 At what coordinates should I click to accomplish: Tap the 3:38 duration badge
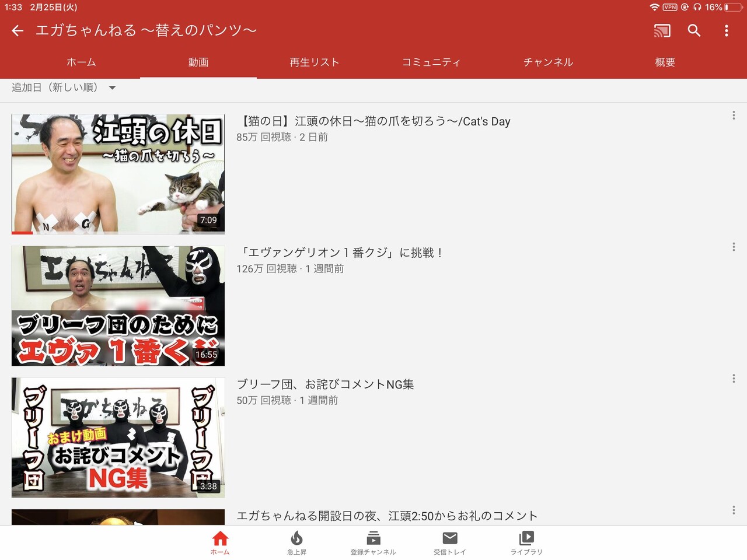pos(208,486)
